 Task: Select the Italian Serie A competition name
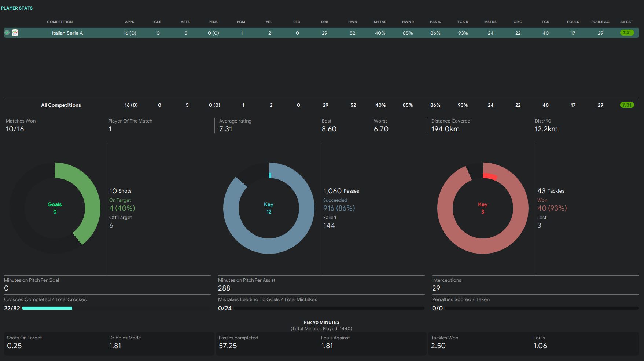click(x=67, y=33)
